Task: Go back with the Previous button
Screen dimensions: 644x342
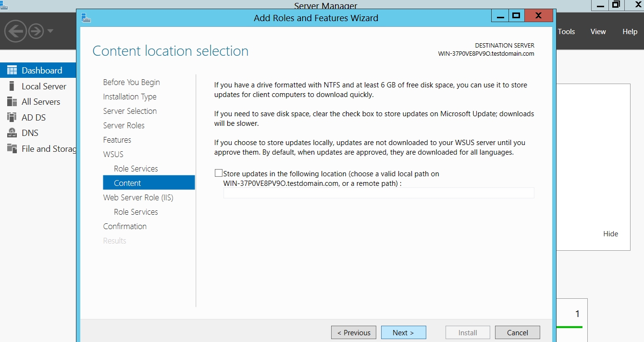Action: tap(354, 332)
